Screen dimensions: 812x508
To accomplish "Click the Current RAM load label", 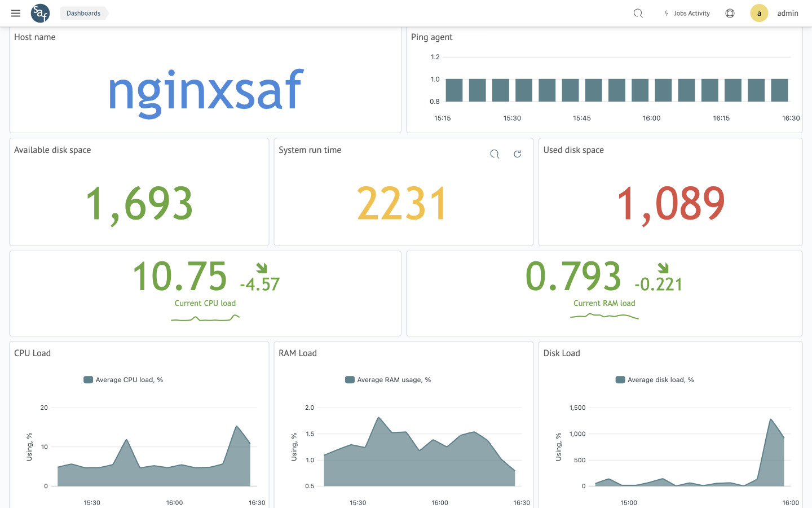I will coord(604,303).
